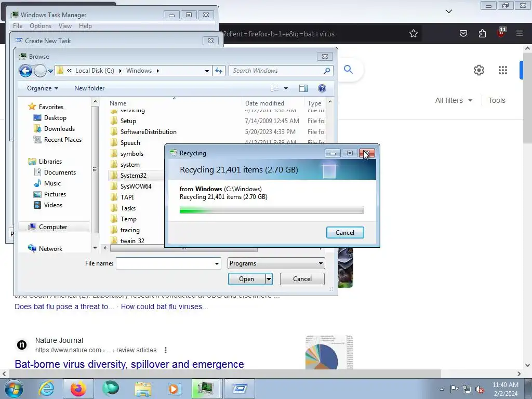The width and height of the screenshot is (532, 399).
Task: Open the Google apps grid icon
Action: coord(503,70)
